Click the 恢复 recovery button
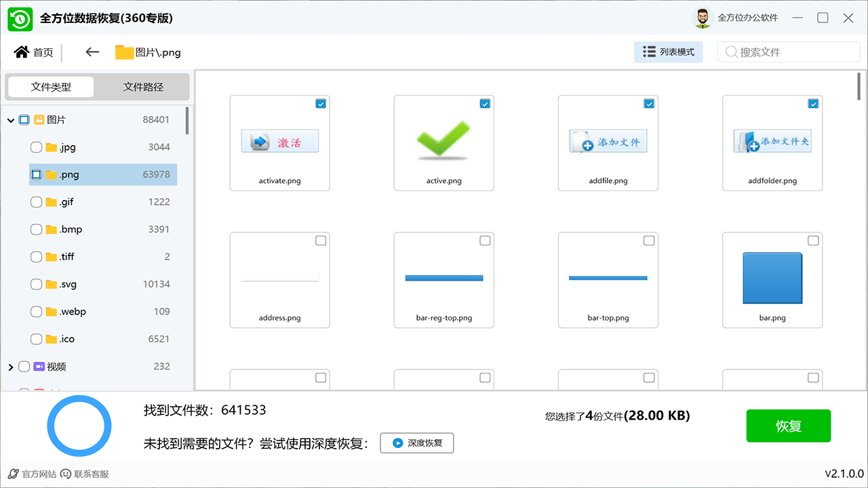Viewport: 868px width, 488px height. [788, 426]
